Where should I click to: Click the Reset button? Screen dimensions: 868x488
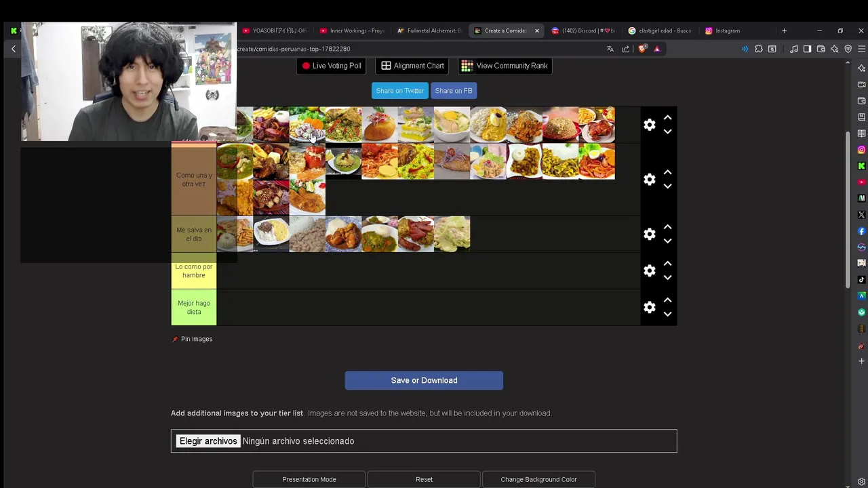(x=424, y=479)
